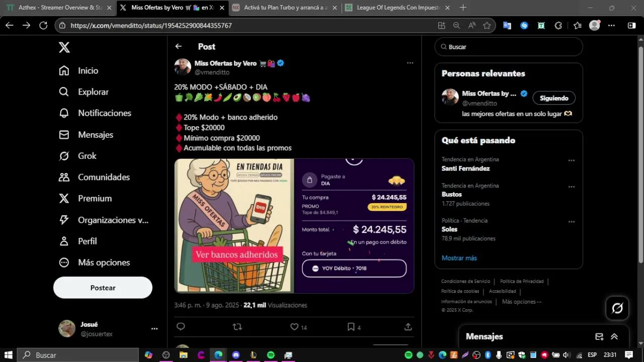The height and width of the screenshot is (362, 644).
Task: Open Mensajes from the sidebar
Action: coord(86,135)
